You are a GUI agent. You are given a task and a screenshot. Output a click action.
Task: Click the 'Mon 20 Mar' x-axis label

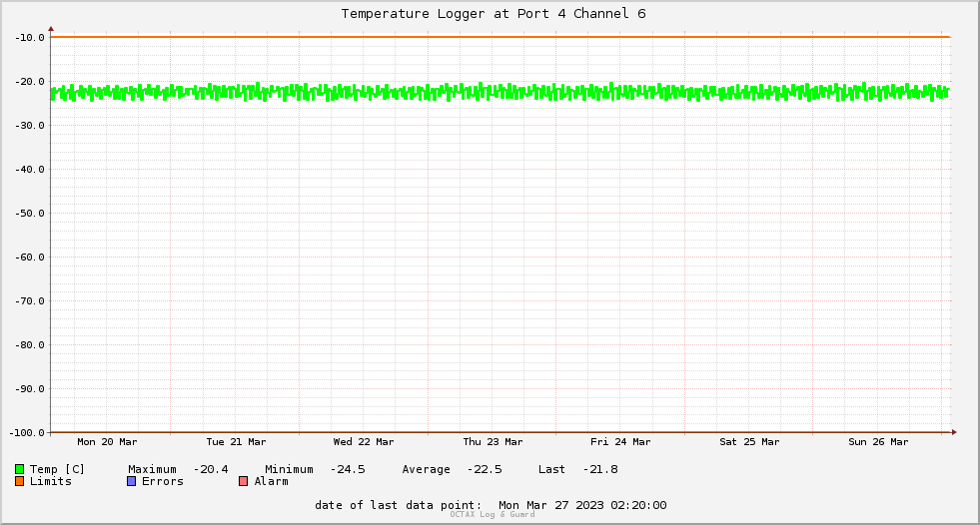click(107, 442)
